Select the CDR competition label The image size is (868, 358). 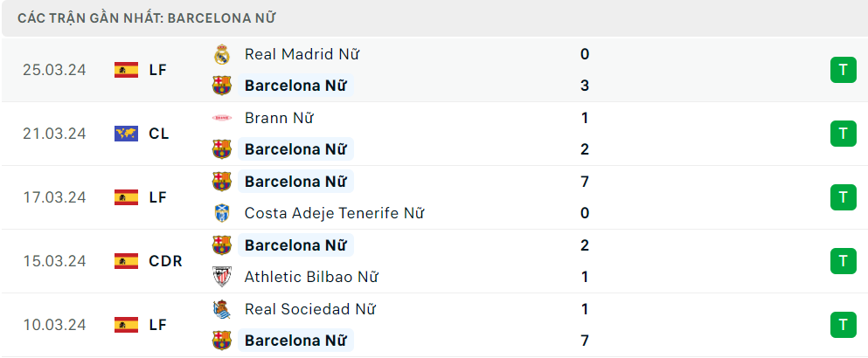coord(165,261)
